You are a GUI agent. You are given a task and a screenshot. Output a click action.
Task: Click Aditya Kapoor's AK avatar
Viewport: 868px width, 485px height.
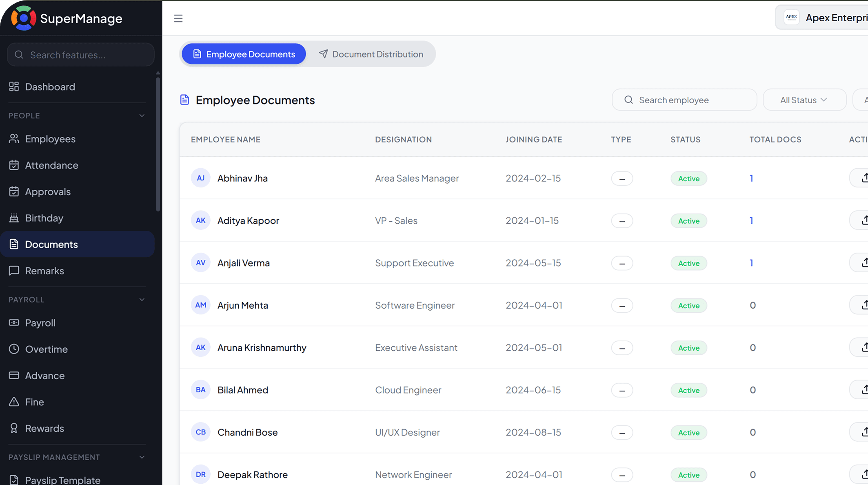pos(200,220)
